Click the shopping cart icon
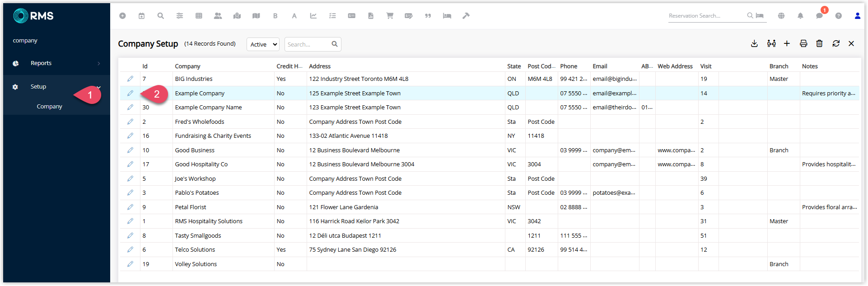The width and height of the screenshot is (868, 286). [390, 16]
